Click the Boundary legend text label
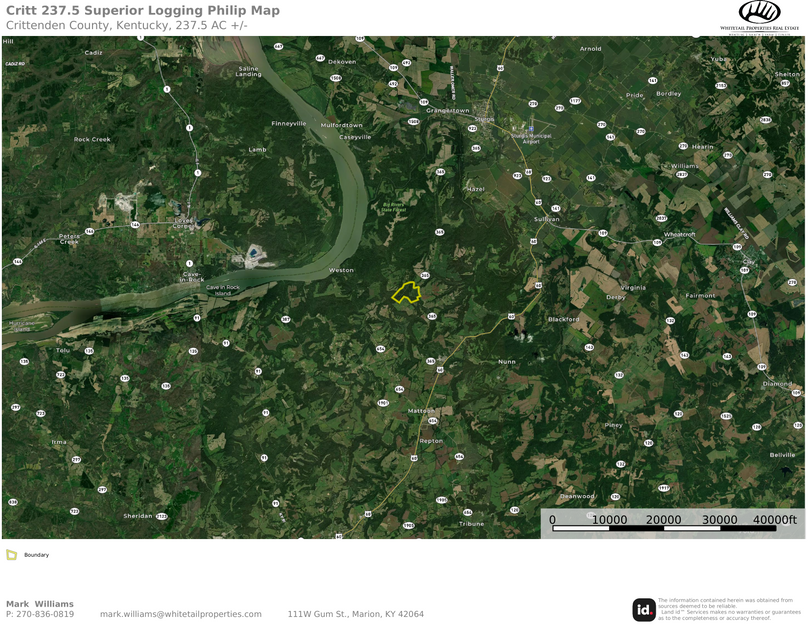808x625 pixels. 37,555
